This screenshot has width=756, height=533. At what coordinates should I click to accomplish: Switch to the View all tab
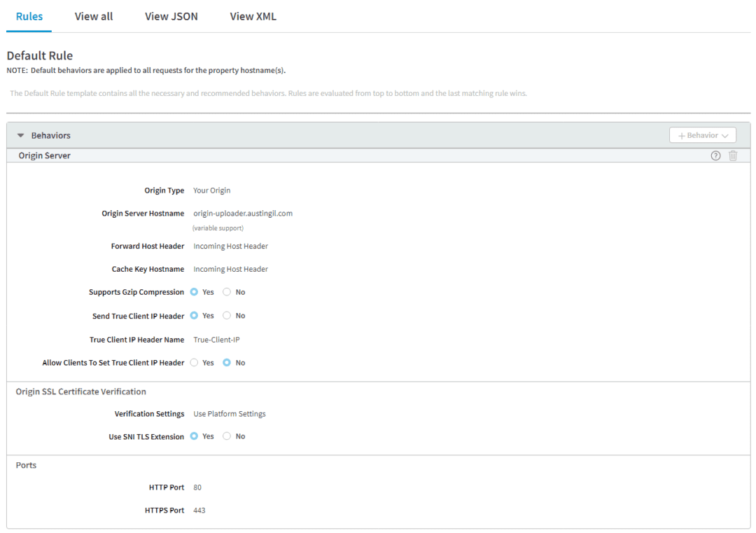94,16
